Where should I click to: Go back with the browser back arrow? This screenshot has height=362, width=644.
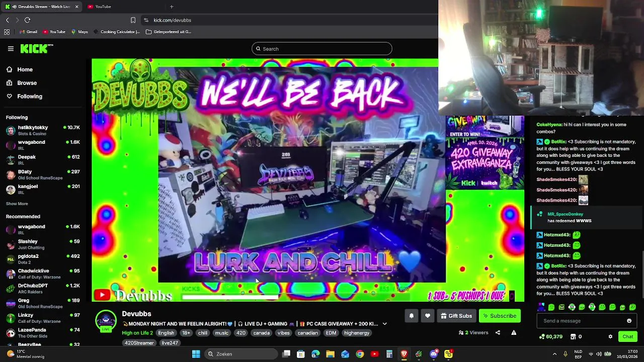pos(7,20)
